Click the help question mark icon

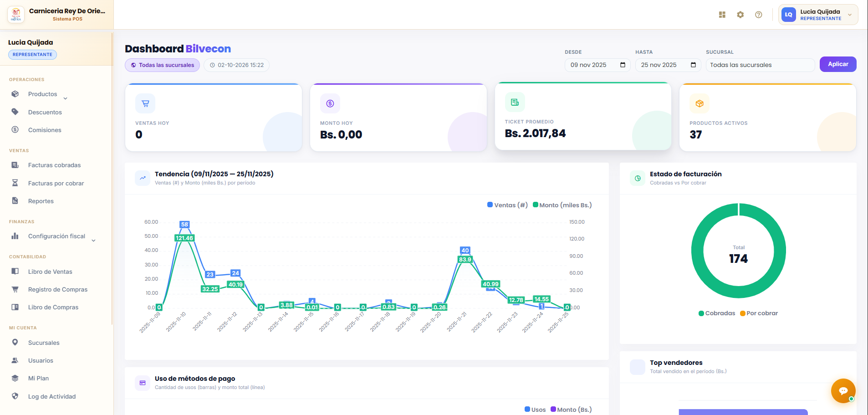[758, 15]
